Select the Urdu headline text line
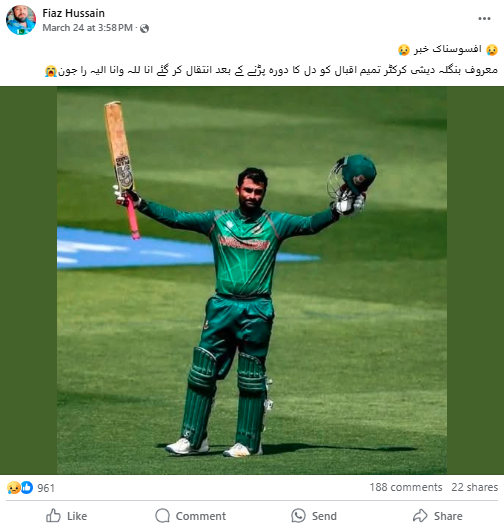Screen dimensions: 504x526 (448, 50)
